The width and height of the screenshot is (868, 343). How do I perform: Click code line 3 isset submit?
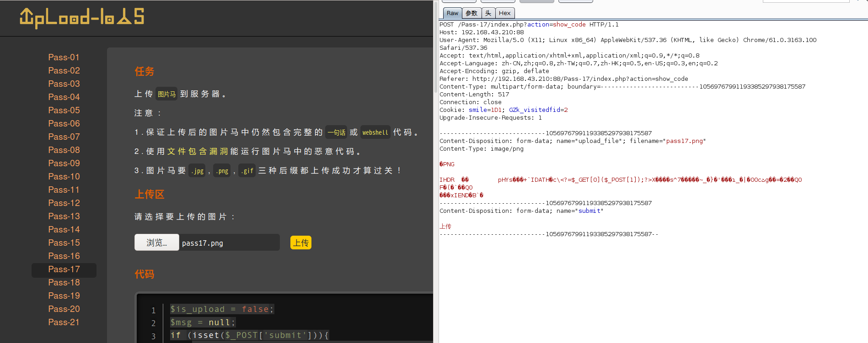point(249,335)
